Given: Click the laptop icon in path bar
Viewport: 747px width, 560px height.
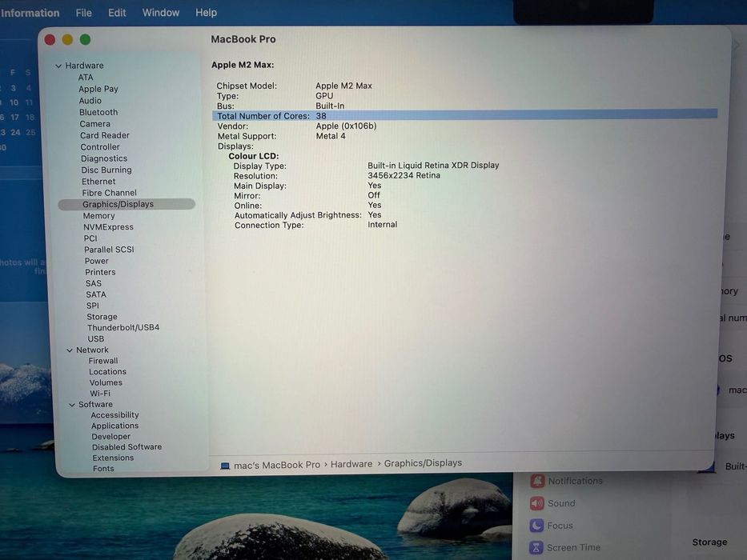Looking at the screenshot, I should [225, 466].
